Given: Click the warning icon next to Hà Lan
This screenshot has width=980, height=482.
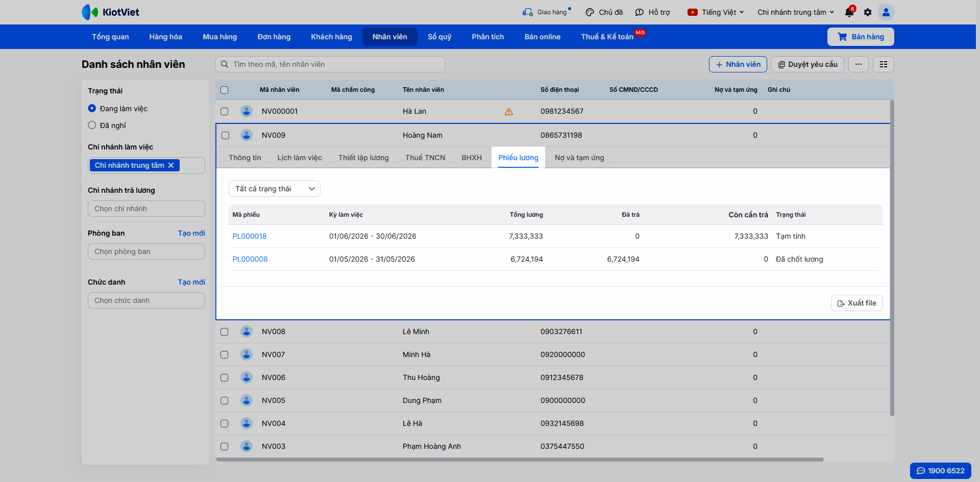Looking at the screenshot, I should 509,112.
